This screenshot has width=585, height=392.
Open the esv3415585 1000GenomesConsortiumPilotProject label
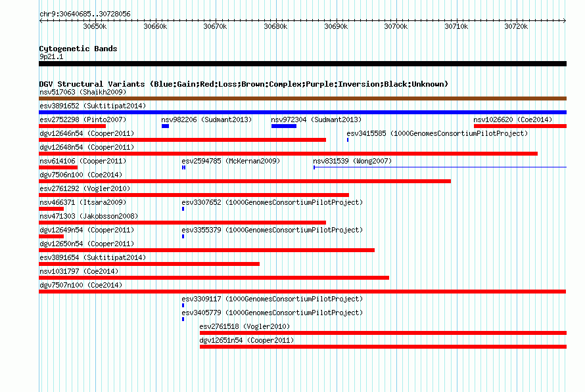click(x=437, y=133)
